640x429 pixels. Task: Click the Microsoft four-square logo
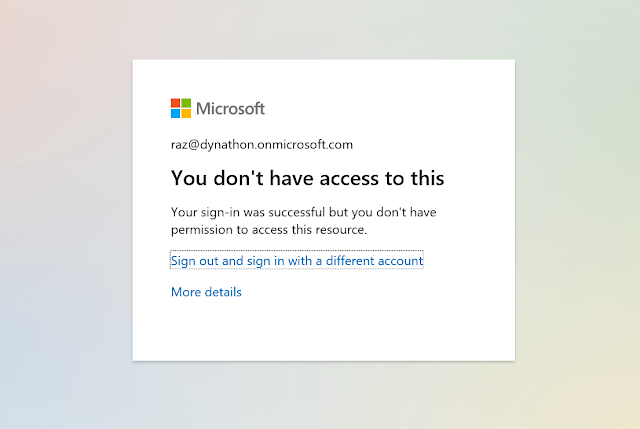[181, 108]
